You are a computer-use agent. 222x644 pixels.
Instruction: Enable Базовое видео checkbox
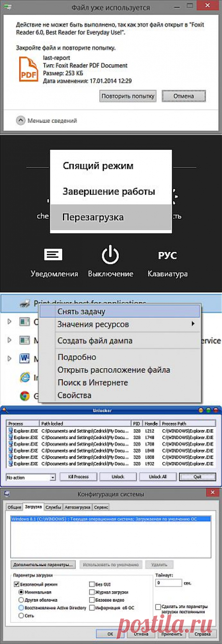92,600
